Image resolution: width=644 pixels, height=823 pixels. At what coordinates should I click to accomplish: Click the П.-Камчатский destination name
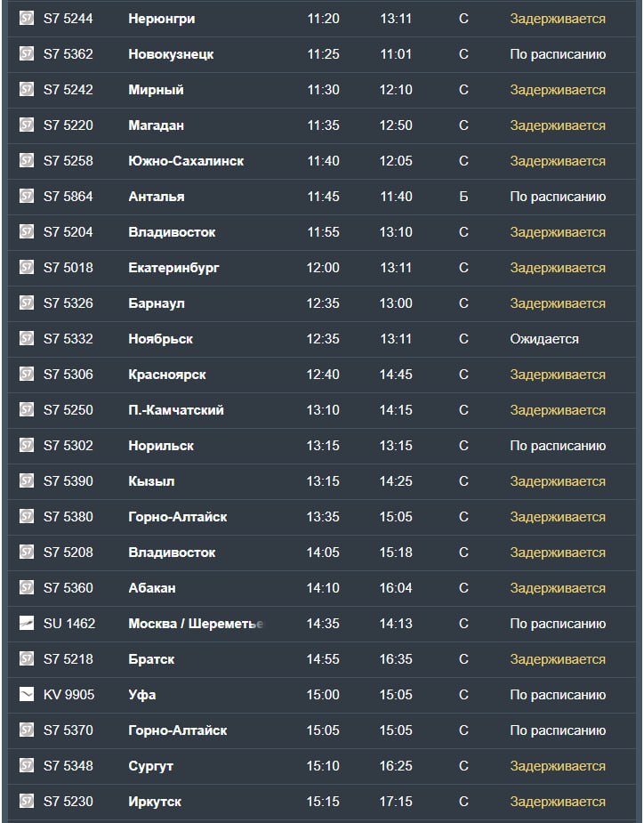pyautogui.click(x=176, y=410)
